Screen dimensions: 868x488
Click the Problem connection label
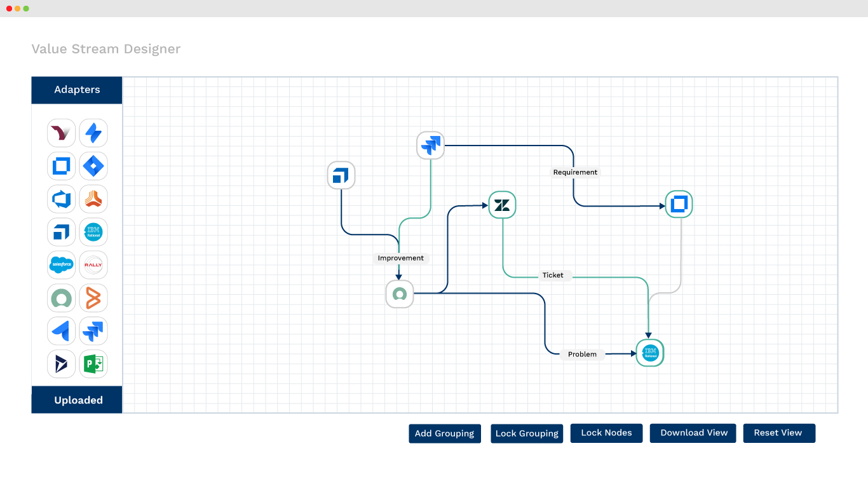[582, 354]
